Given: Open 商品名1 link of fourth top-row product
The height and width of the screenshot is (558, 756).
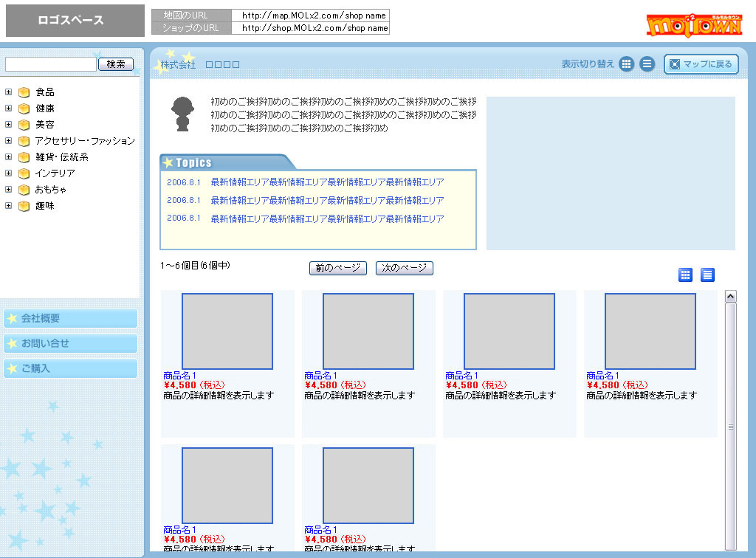Looking at the screenshot, I should pos(602,376).
